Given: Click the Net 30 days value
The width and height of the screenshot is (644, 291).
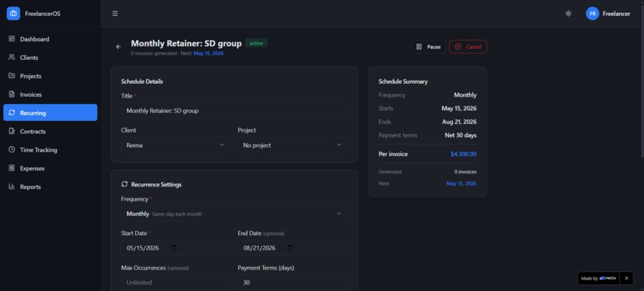Looking at the screenshot, I should [460, 135].
